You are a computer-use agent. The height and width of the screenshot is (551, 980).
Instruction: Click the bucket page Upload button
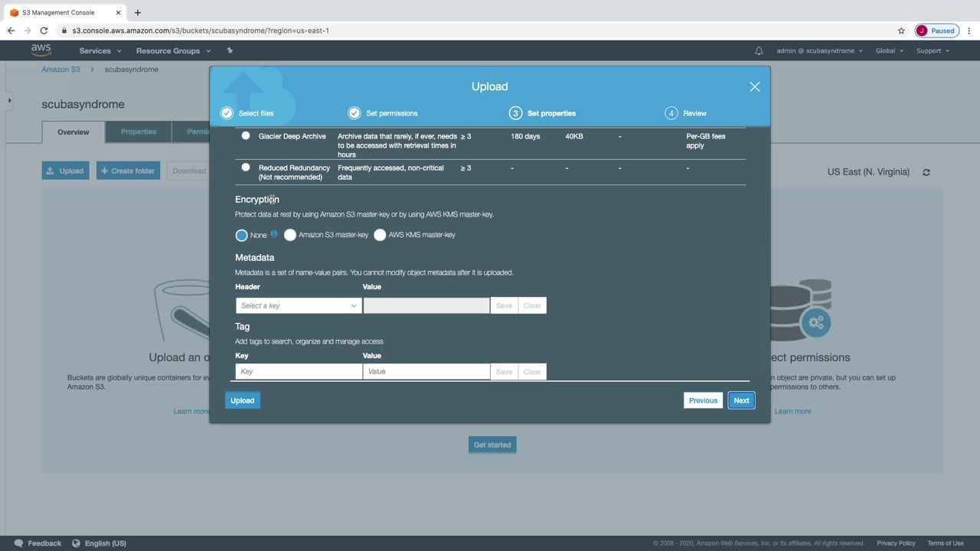tap(66, 171)
